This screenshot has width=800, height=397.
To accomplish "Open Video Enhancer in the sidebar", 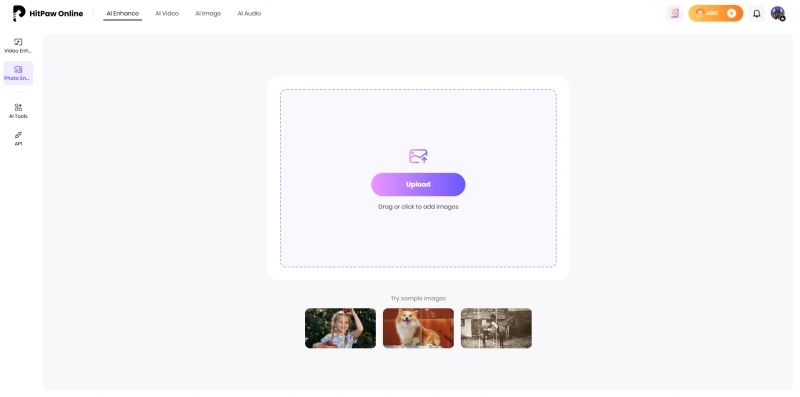I will [18, 45].
